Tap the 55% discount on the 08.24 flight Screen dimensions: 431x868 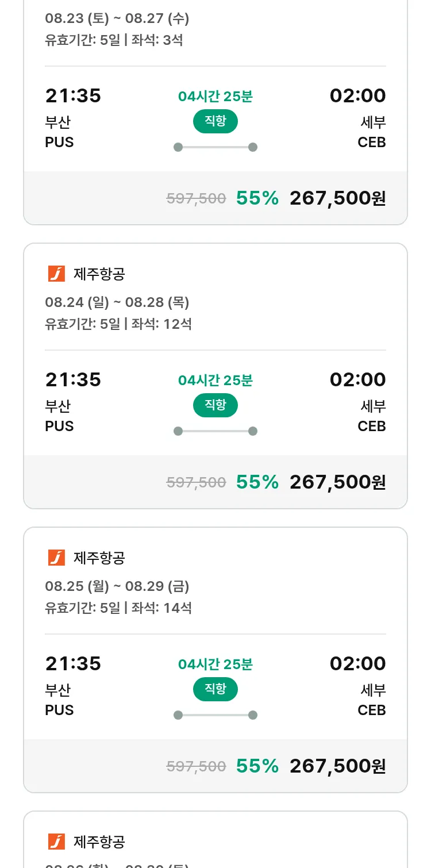click(257, 482)
